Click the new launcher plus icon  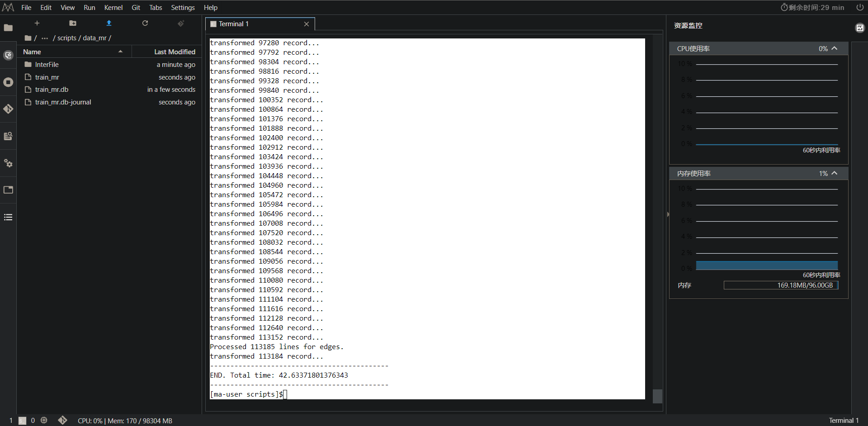pyautogui.click(x=37, y=23)
